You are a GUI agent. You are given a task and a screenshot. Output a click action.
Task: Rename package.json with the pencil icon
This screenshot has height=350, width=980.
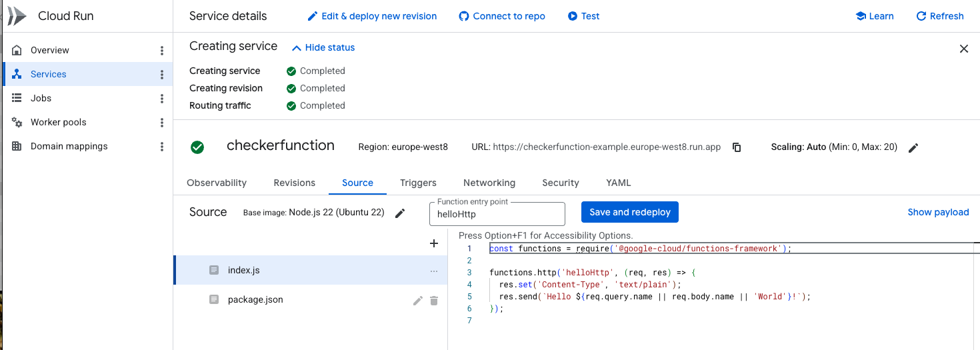coord(418,301)
